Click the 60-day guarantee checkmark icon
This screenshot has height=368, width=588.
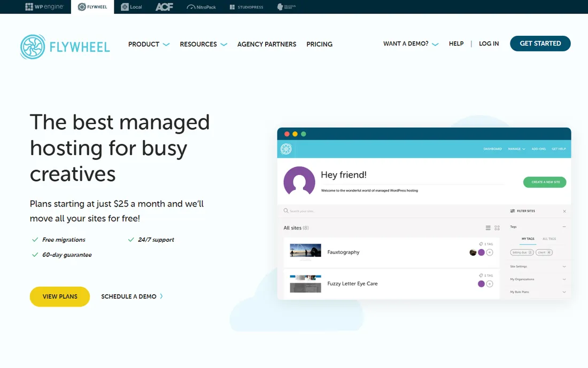pos(35,255)
